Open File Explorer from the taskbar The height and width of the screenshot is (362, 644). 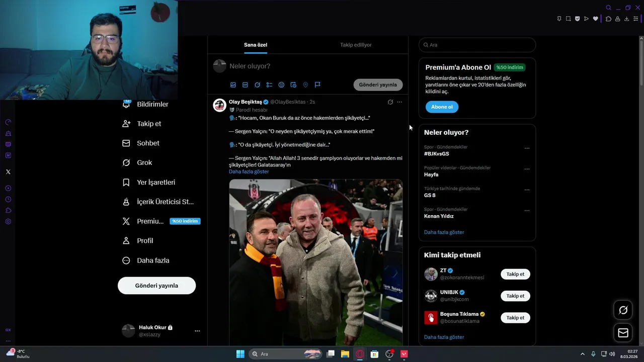tap(345, 354)
